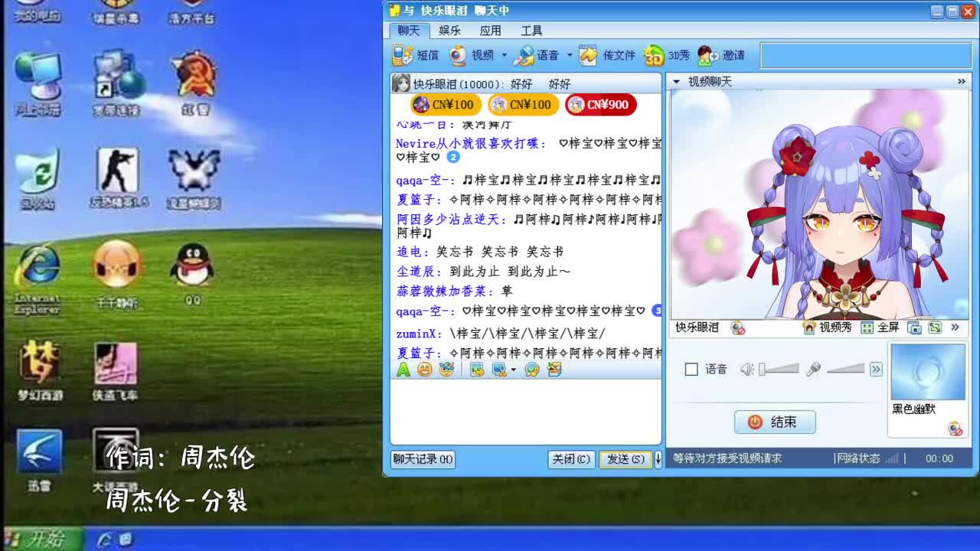Open 梦幻西游 game desktop icon

pyautogui.click(x=40, y=370)
